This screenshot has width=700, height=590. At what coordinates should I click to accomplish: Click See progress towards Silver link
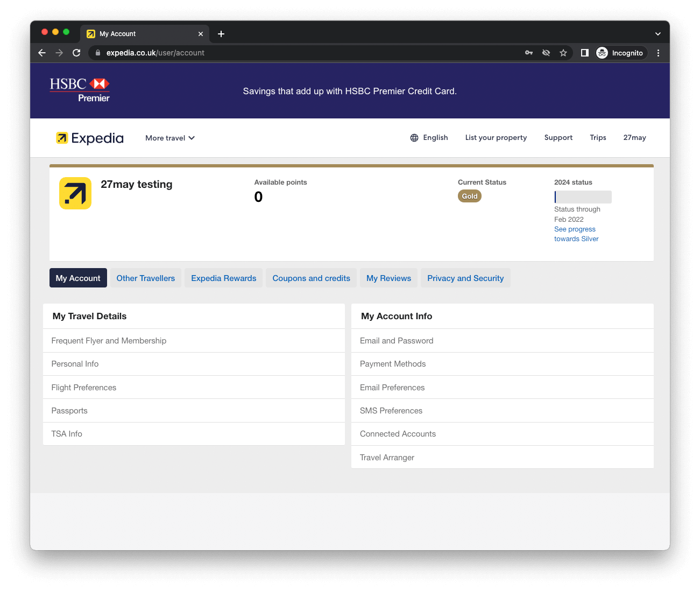(x=576, y=234)
